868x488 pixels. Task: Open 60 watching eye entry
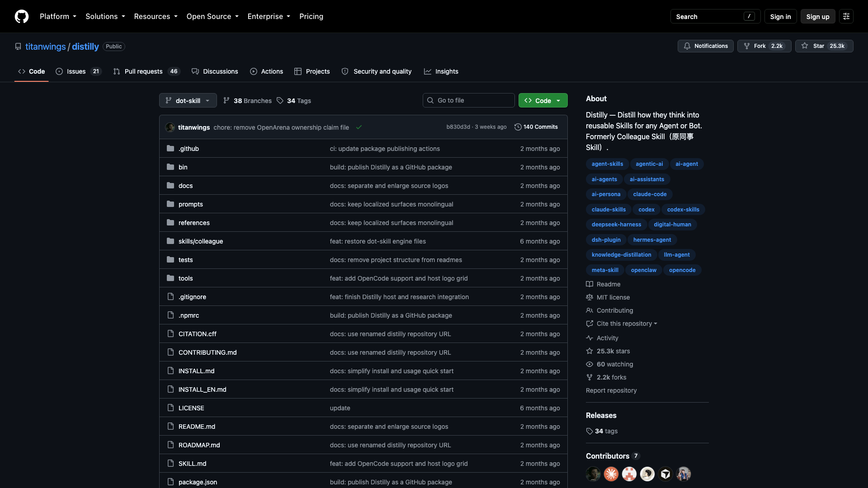tap(610, 364)
